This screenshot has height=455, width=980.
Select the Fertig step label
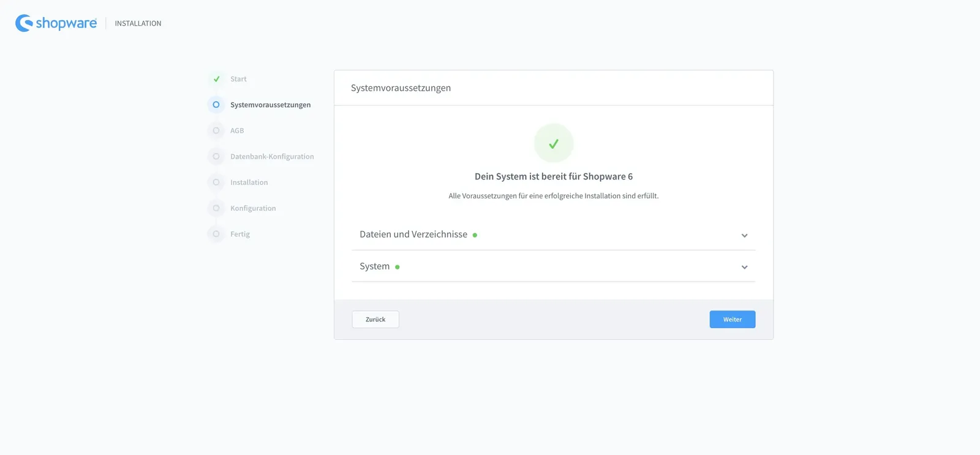pyautogui.click(x=240, y=234)
